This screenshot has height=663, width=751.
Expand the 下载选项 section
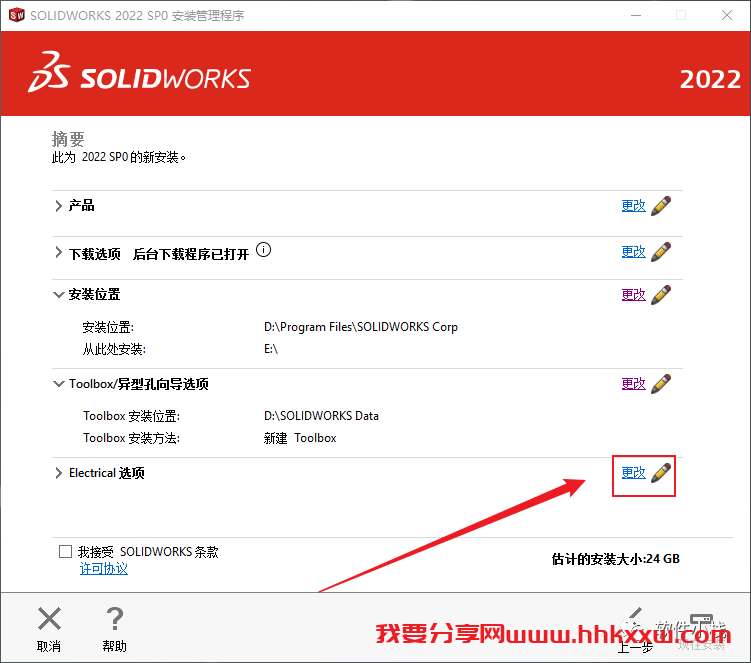click(58, 252)
